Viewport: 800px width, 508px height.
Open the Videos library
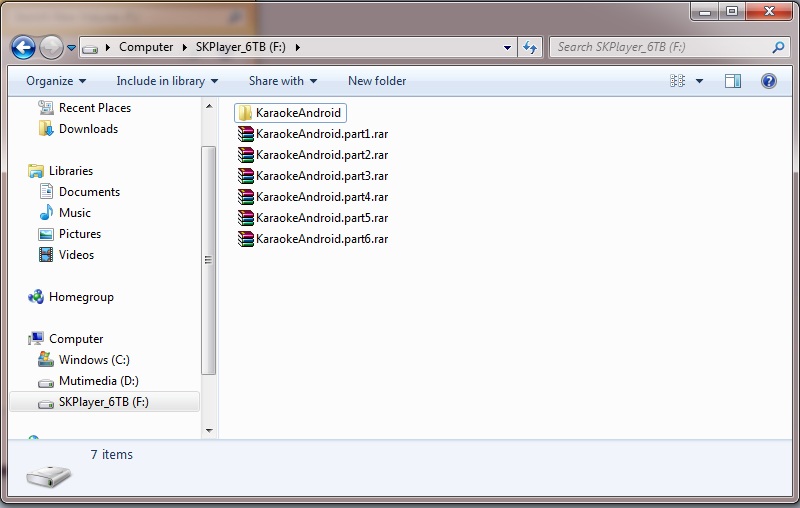(x=77, y=255)
